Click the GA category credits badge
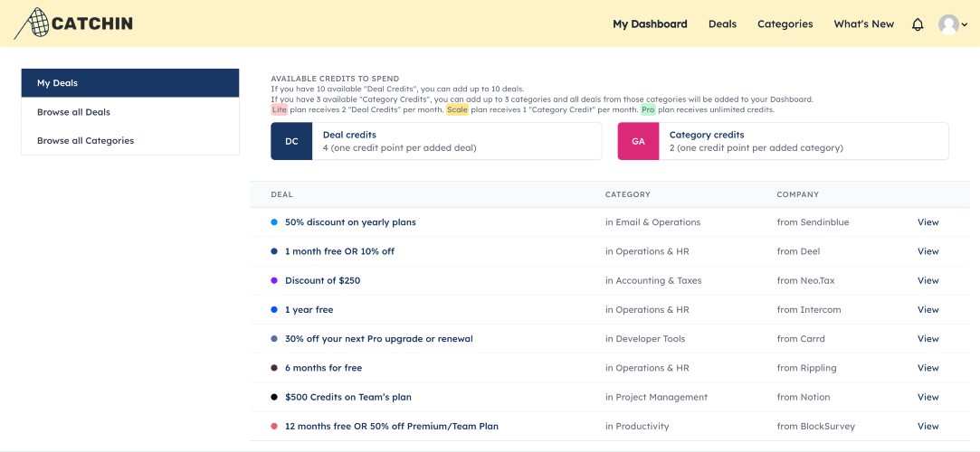Screen dimensions: 980x452 638,141
